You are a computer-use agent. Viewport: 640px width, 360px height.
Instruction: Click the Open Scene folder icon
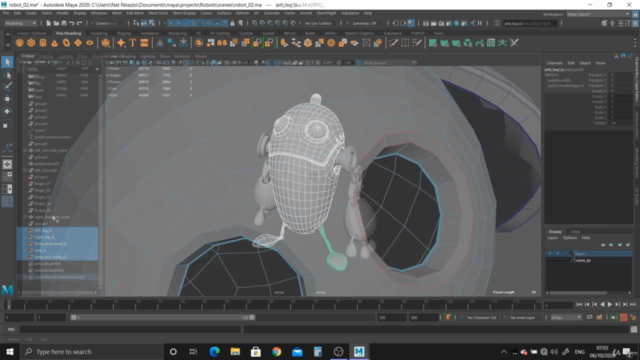pyautogui.click(x=56, y=23)
